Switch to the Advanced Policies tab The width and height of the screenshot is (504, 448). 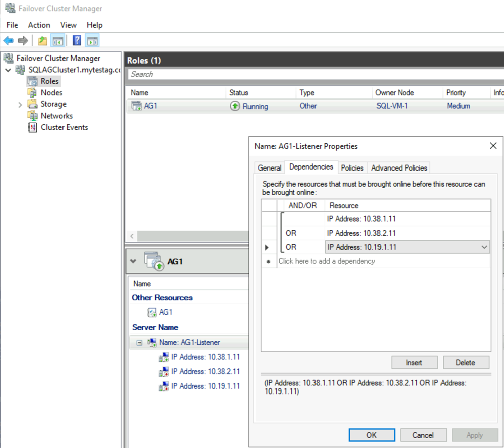pyautogui.click(x=399, y=168)
